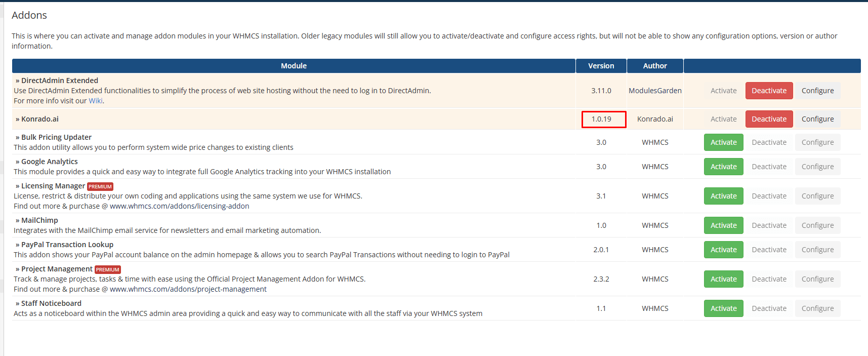
Task: Click Configure in Project Management row
Action: (x=817, y=279)
